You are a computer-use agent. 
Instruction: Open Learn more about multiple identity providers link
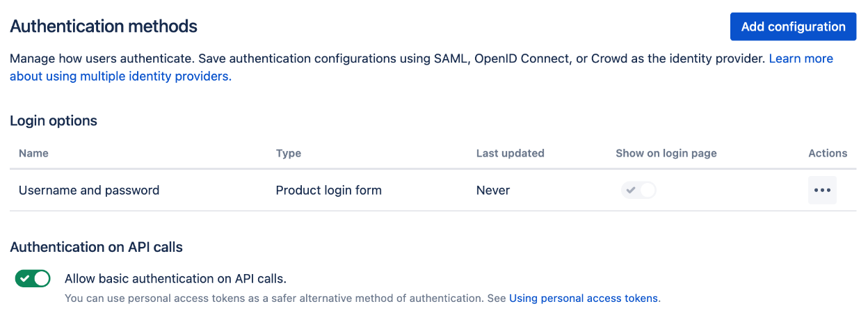coord(421,67)
